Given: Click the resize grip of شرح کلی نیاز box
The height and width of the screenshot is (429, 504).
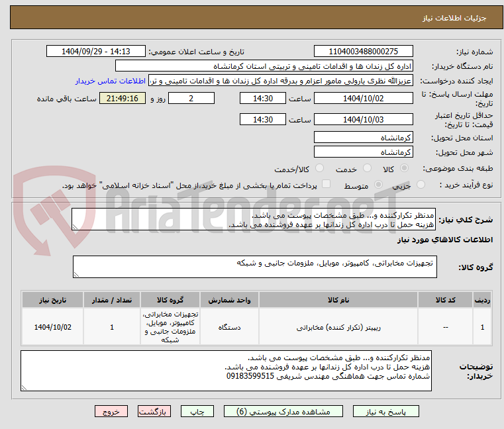Looking at the screenshot, I should pyautogui.click(x=75, y=227).
